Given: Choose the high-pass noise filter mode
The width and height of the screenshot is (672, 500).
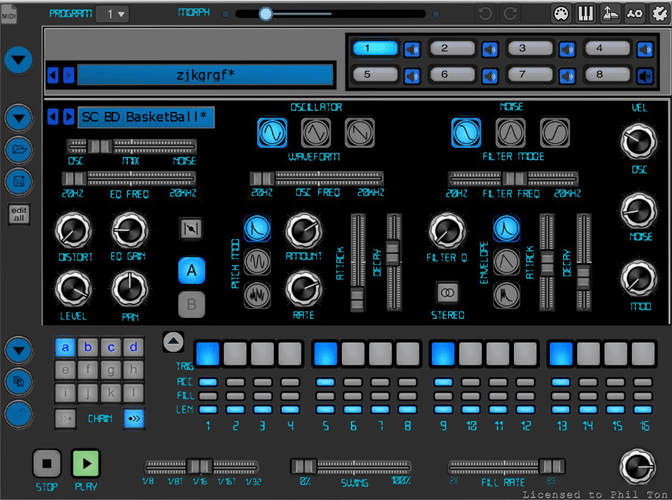Looking at the screenshot, I should pos(555,133).
